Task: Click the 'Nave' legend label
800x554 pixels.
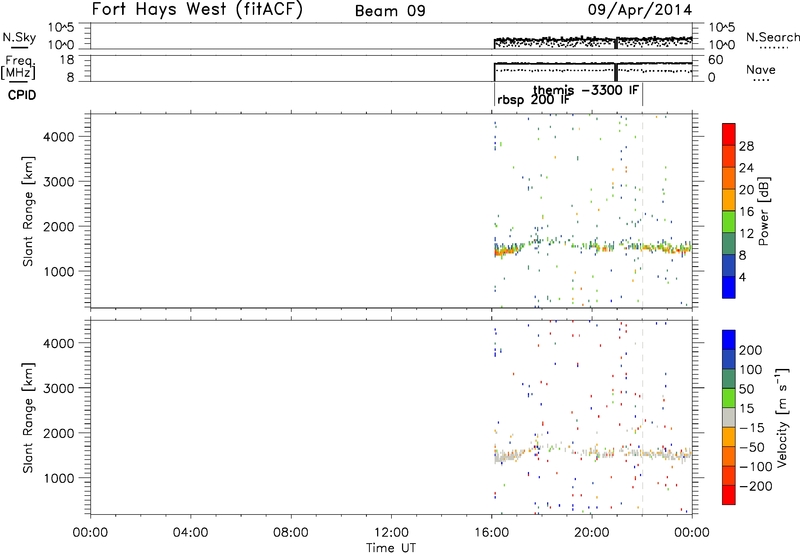Action: pos(760,70)
